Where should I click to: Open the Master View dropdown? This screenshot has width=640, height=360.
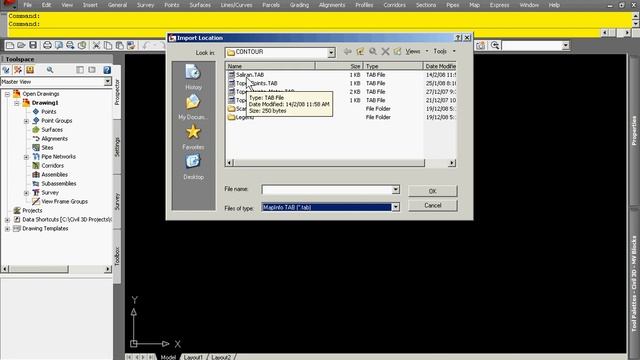tap(107, 82)
